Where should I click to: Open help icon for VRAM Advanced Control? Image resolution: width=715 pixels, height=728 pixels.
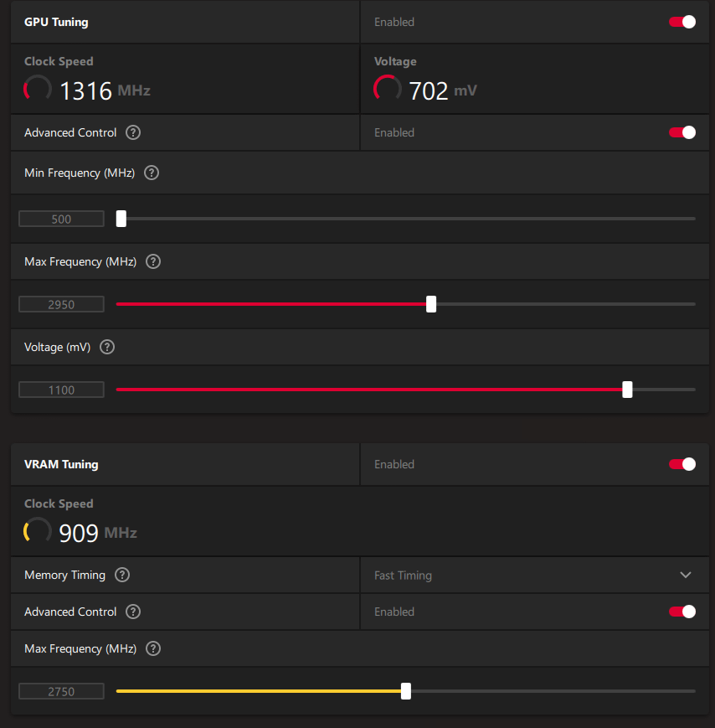coord(133,612)
